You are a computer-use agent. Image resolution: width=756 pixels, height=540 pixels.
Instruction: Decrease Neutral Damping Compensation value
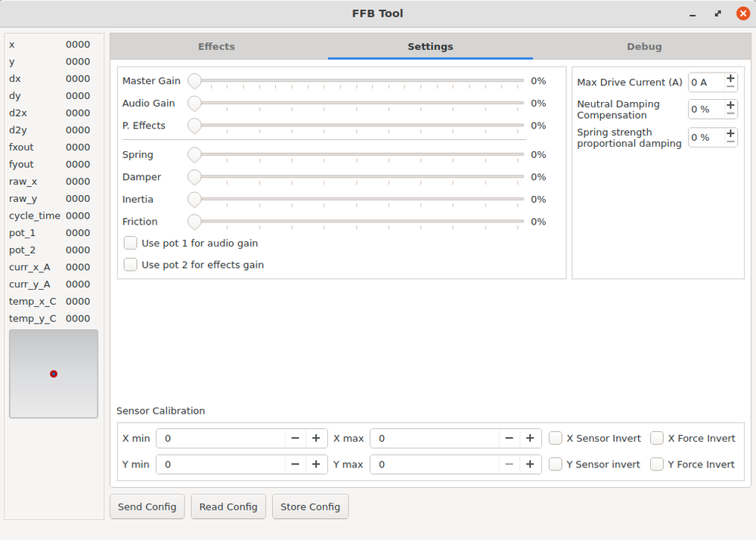coord(730,114)
